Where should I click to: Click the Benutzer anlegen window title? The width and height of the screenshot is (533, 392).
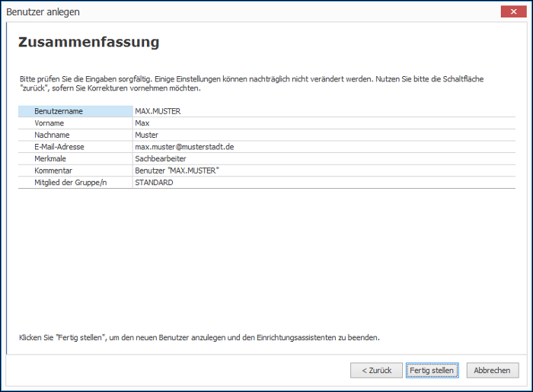(43, 12)
